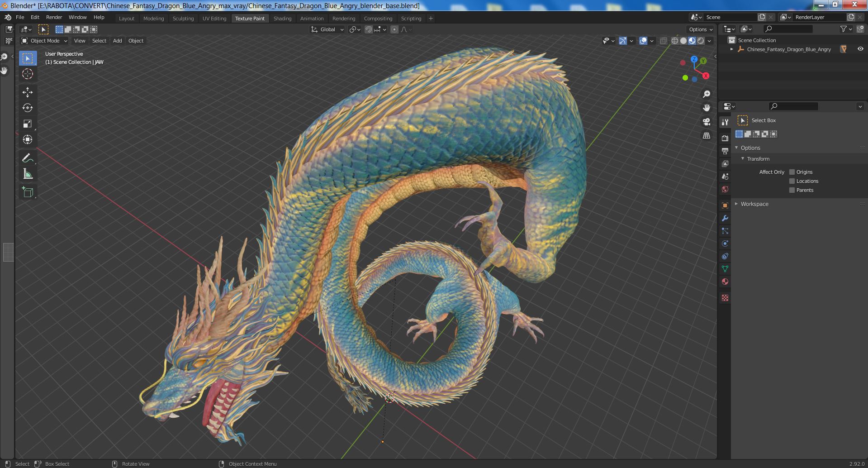Viewport: 868px width, 468px height.
Task: Open the Global transform orientation dropdown
Action: (x=327, y=29)
